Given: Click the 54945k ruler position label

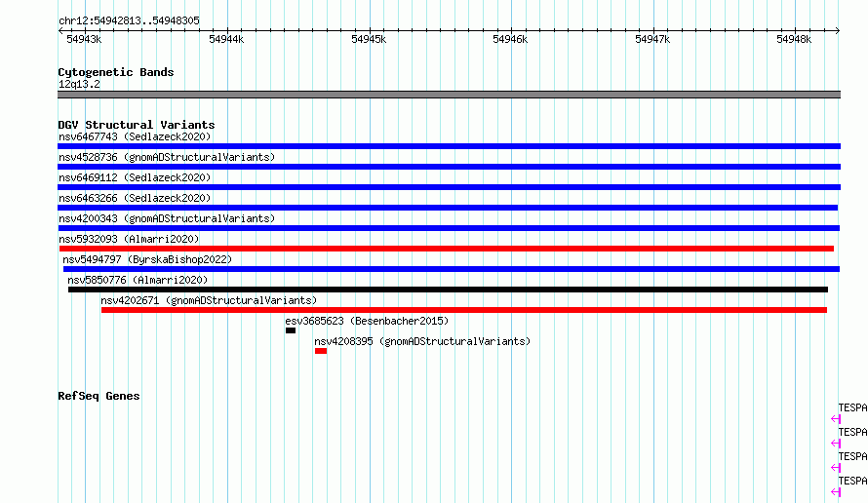Looking at the screenshot, I should tap(369, 39).
